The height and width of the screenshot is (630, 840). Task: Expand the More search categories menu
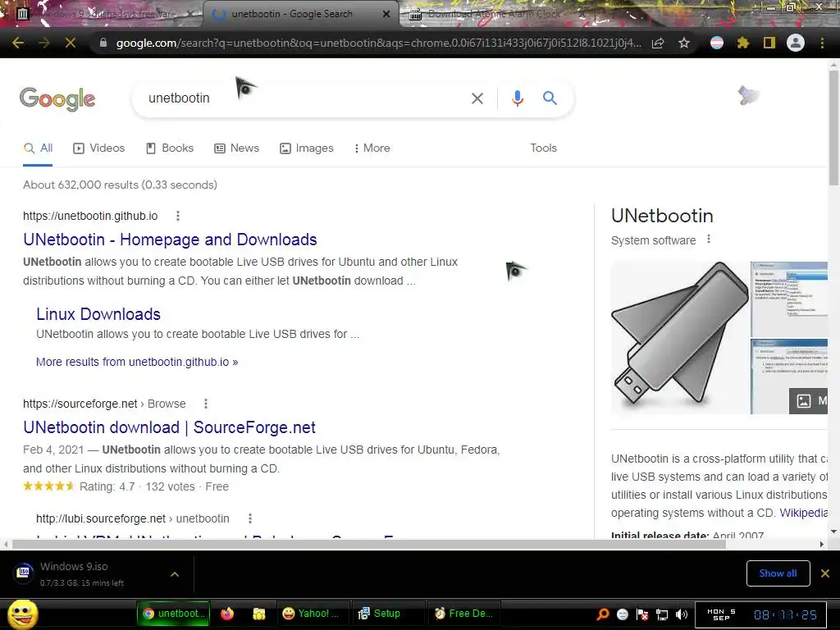click(372, 148)
